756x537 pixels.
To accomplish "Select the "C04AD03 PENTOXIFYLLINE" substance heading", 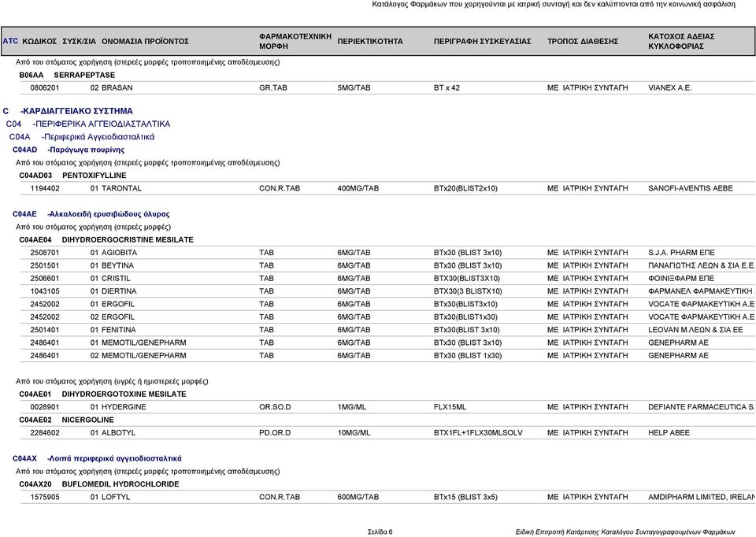I will coord(72,176).
